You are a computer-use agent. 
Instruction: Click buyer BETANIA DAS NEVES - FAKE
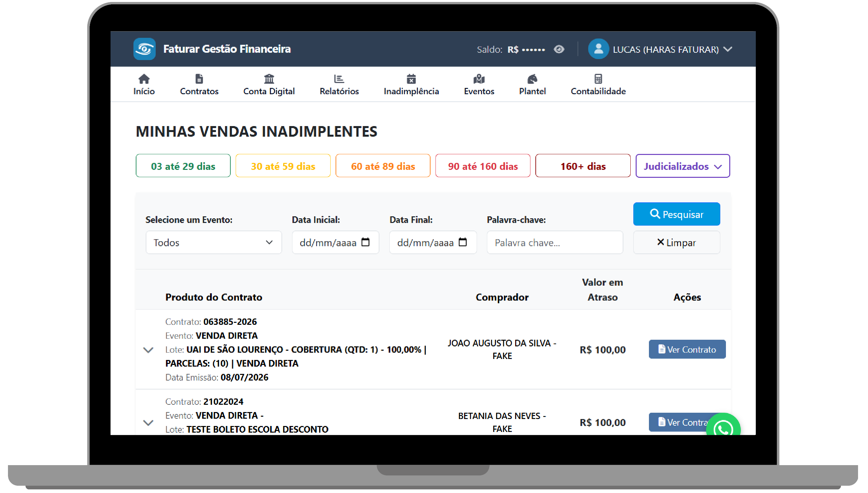[x=503, y=423]
